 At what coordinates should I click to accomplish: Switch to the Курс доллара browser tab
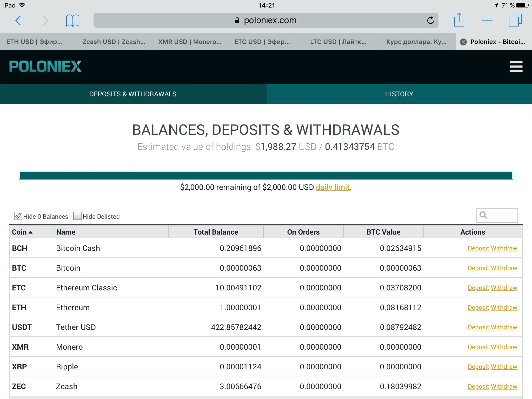418,42
